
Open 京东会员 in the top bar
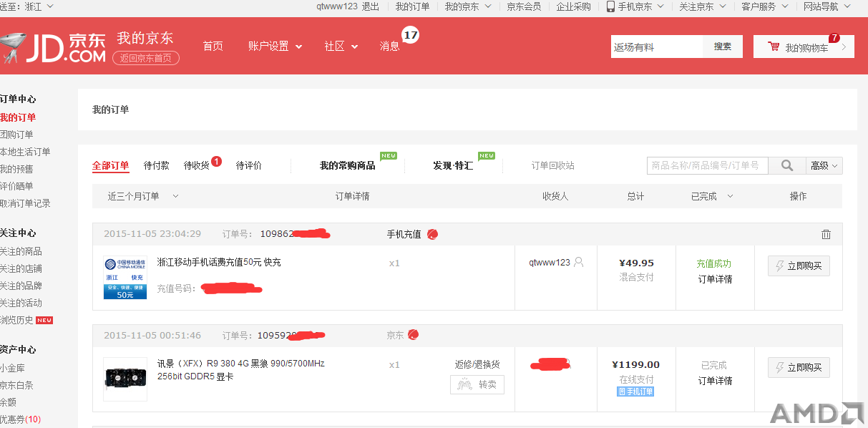pyautogui.click(x=524, y=6)
